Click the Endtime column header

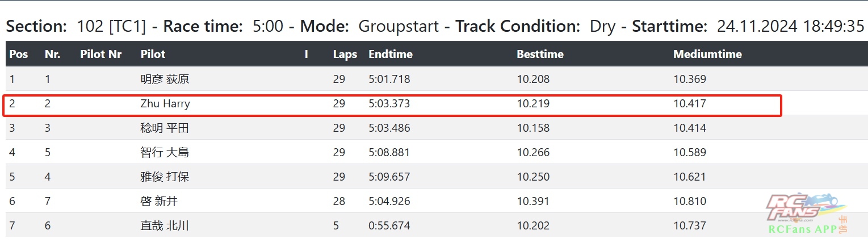point(391,55)
